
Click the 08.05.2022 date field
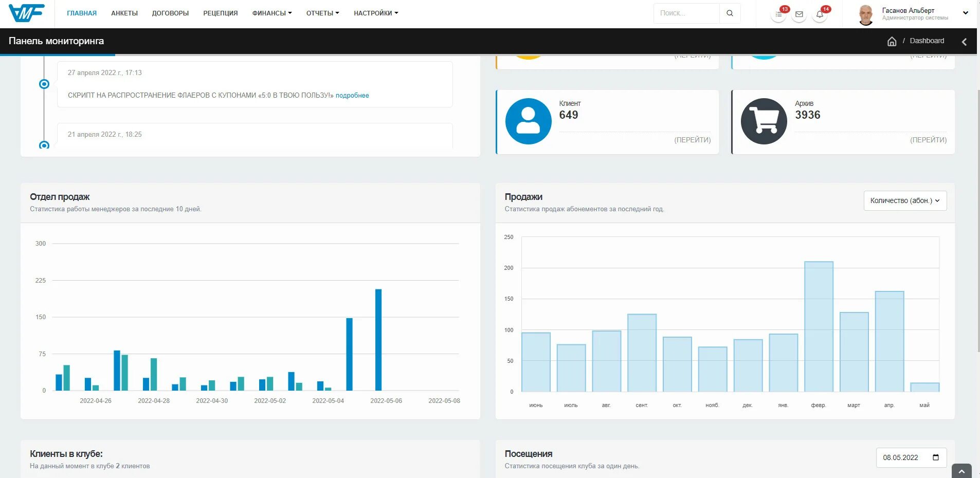click(911, 457)
